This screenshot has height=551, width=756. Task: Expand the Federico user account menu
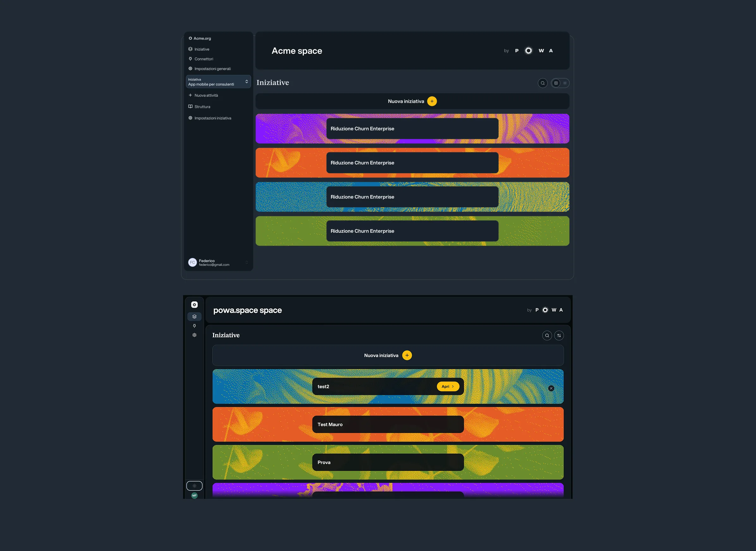(x=218, y=262)
